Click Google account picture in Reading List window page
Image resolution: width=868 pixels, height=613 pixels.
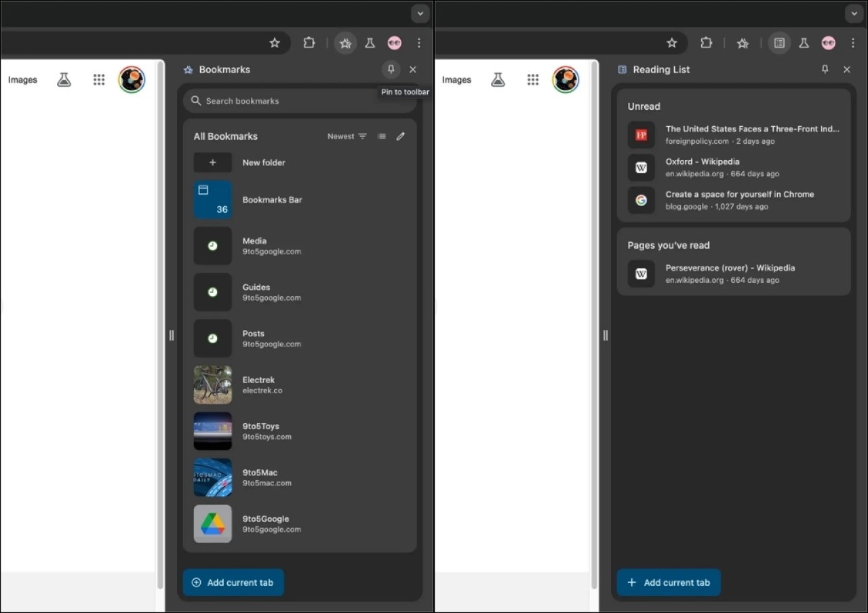point(566,79)
